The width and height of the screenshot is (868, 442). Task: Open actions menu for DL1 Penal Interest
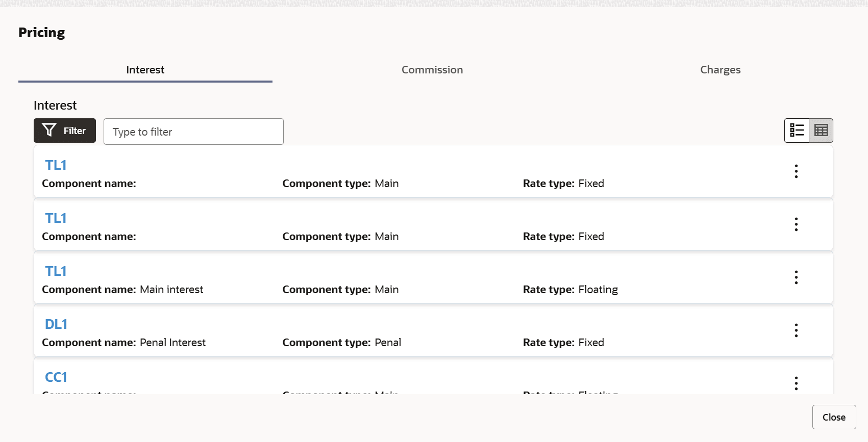point(796,330)
